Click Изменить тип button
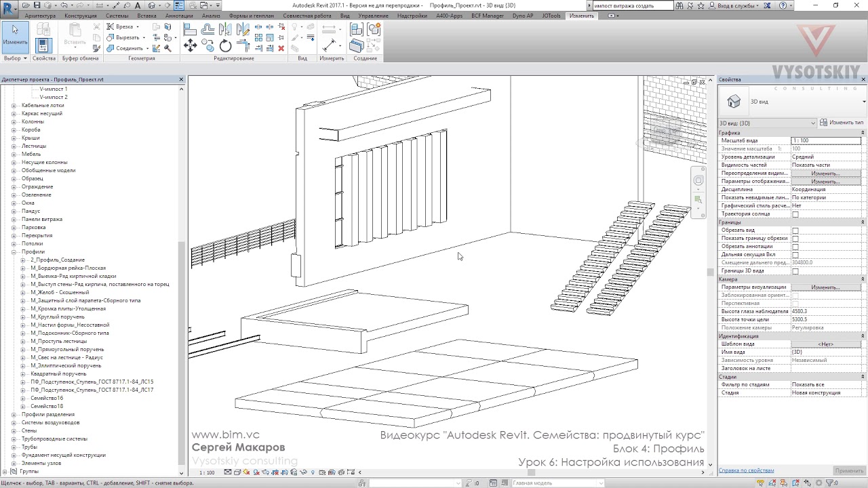The width and height of the screenshot is (868, 488). click(x=842, y=123)
